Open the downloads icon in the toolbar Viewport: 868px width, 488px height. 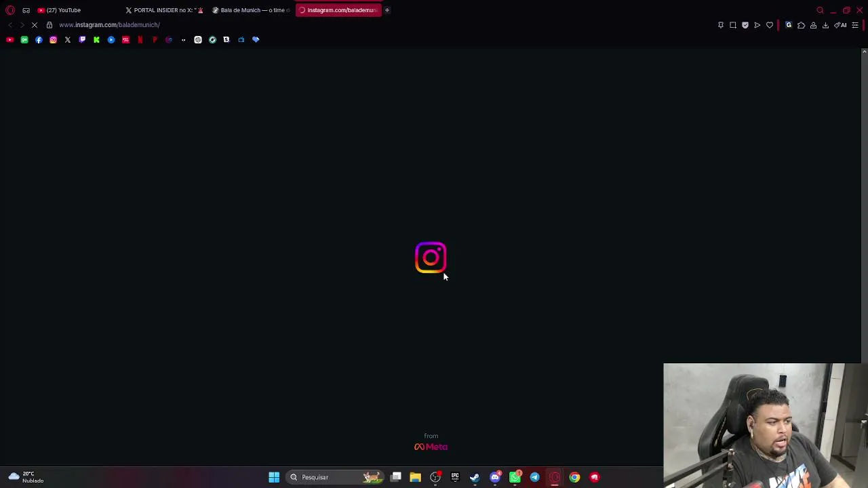[825, 25]
